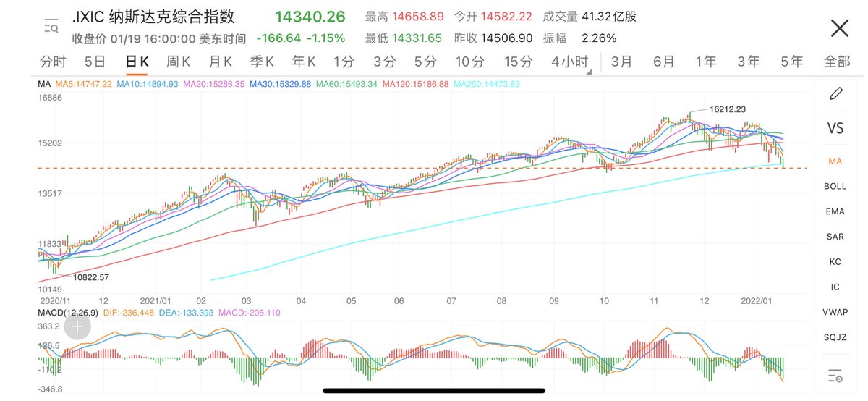Image resolution: width=868 pixels, height=401 pixels.
Task: Switch to 5日 chart tab
Action: (x=95, y=62)
